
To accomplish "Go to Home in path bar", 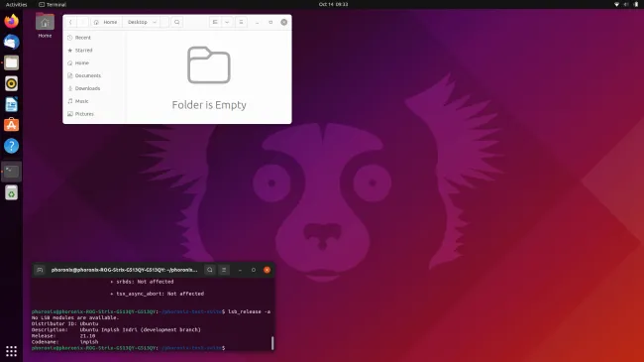I will point(106,22).
